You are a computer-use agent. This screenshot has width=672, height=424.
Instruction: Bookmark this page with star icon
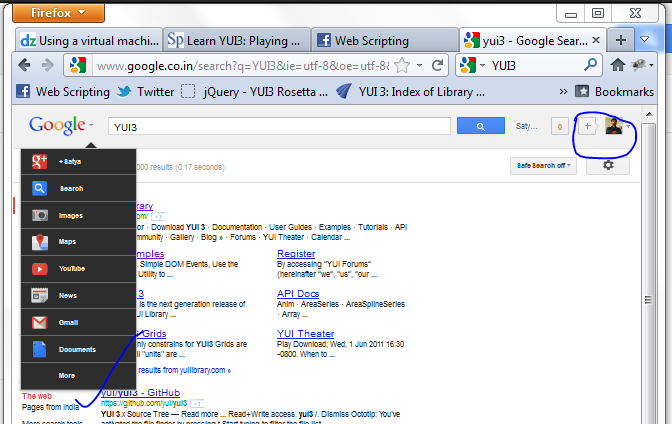coord(402,66)
